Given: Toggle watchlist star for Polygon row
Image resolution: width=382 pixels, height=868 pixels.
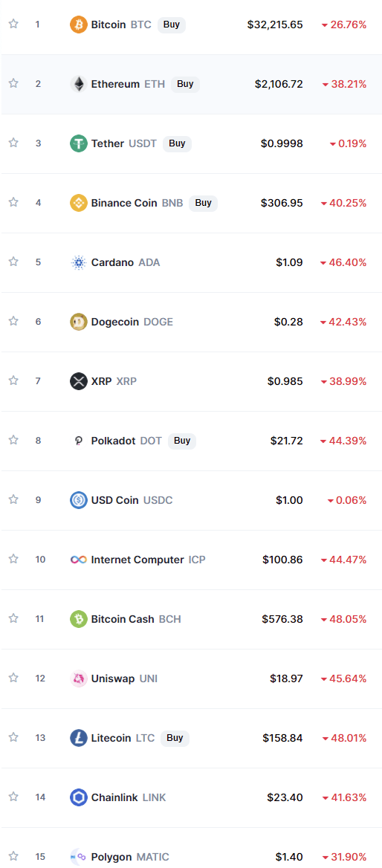Looking at the screenshot, I should 14,856.
